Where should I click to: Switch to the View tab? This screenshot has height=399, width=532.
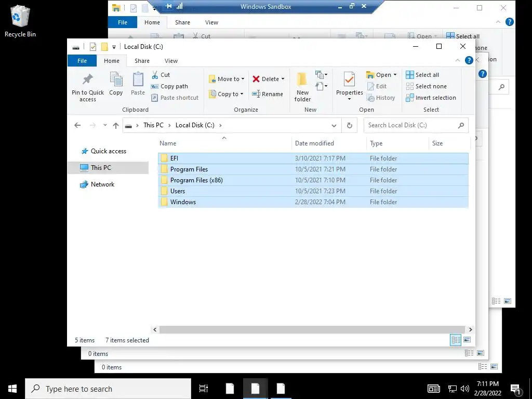pyautogui.click(x=171, y=61)
